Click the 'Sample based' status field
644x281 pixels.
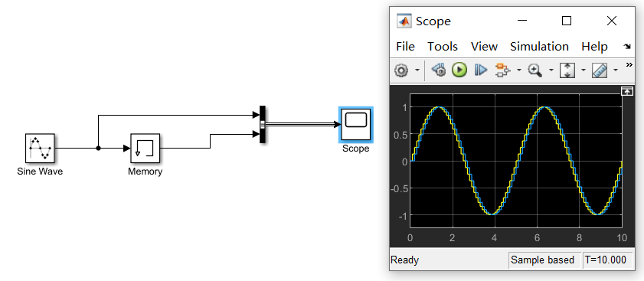[x=544, y=260]
